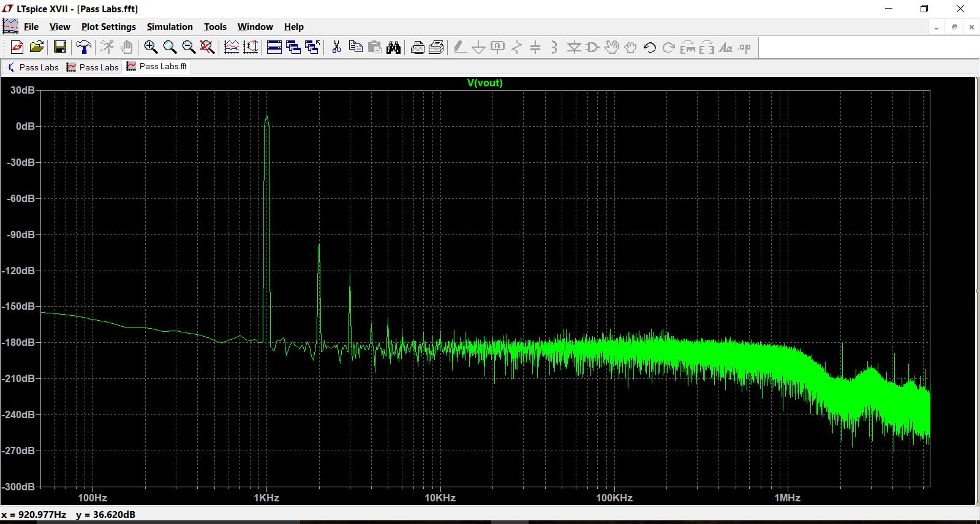Select the Zoom Out magnifier
This screenshot has height=524, width=980.
point(189,47)
